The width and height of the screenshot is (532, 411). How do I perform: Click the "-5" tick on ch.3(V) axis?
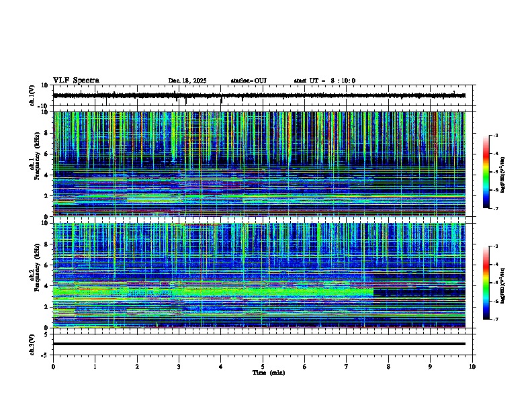pyautogui.click(x=46, y=355)
